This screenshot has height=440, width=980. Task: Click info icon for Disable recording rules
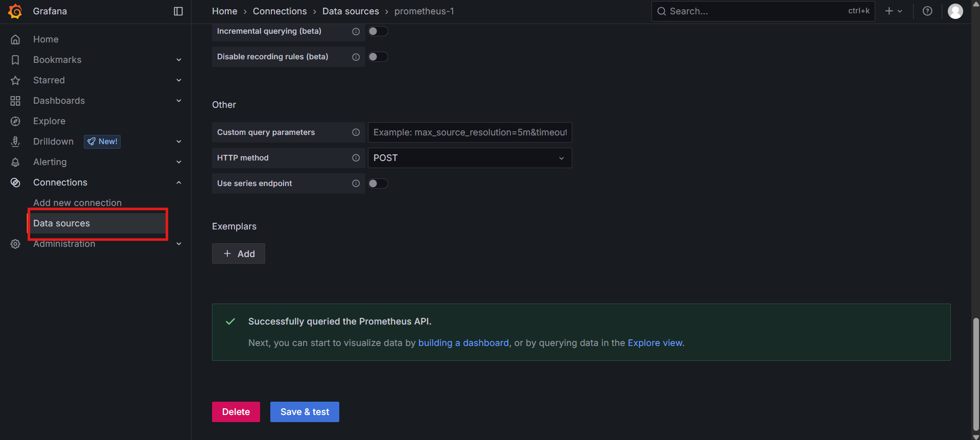tap(356, 57)
